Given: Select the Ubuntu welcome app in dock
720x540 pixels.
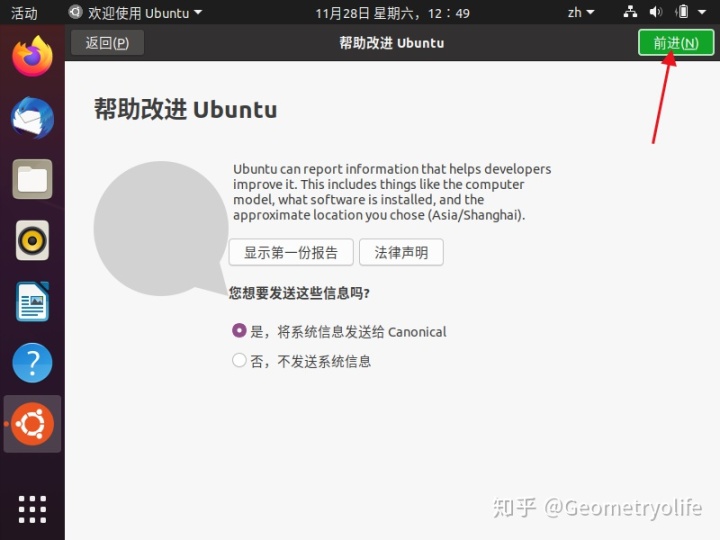Looking at the screenshot, I should tap(32, 424).
